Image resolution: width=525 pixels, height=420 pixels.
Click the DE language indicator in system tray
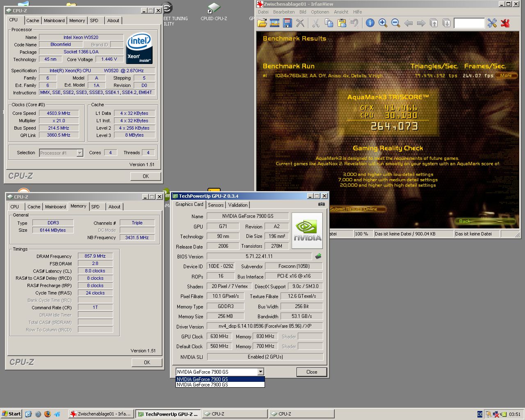point(480,414)
